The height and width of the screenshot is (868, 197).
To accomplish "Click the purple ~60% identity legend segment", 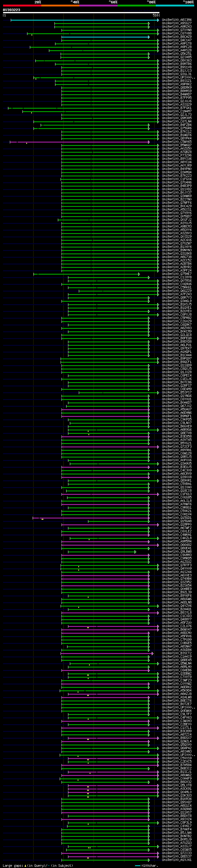I will [99, 6].
